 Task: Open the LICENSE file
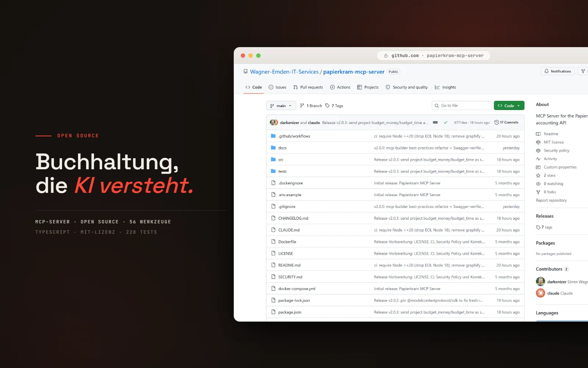(x=286, y=254)
